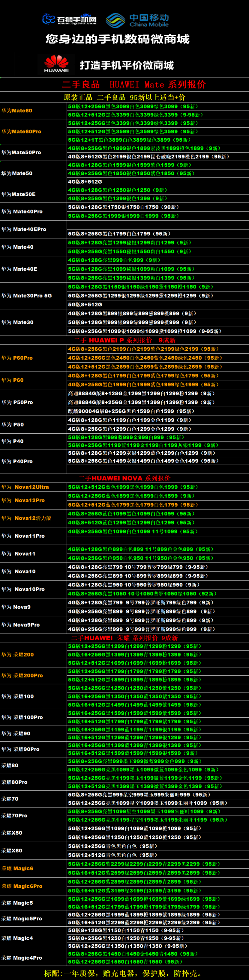Click the '高通8884G版8+256G金1399' price row
This screenshot has width=249, height=980.
(x=157, y=403)
